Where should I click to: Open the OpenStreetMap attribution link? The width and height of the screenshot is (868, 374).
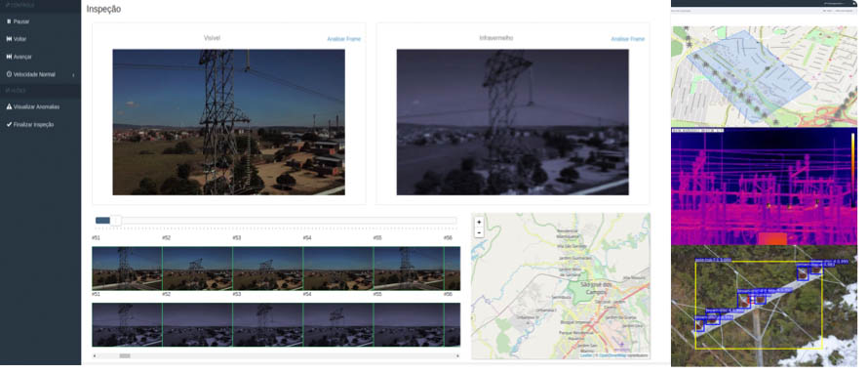pos(612,355)
